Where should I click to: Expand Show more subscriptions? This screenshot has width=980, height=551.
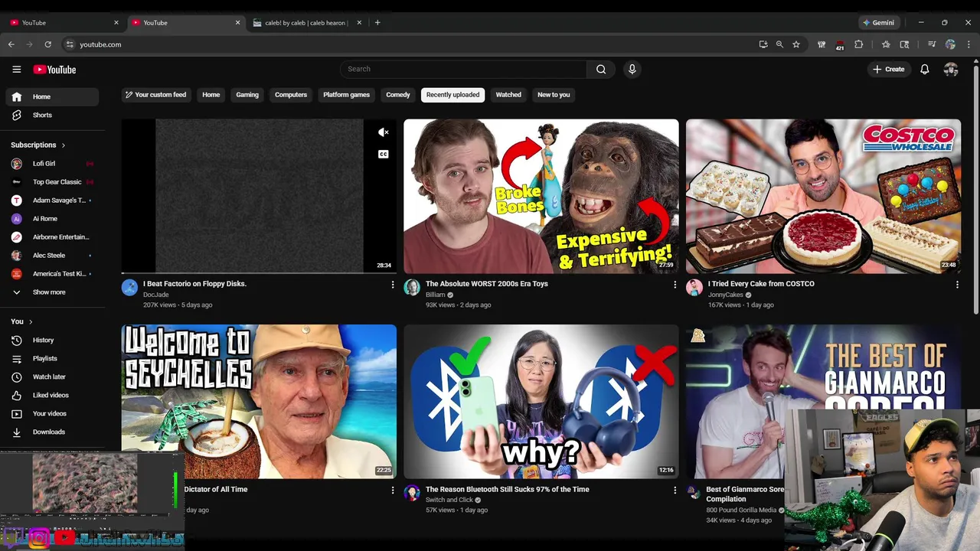(x=52, y=292)
